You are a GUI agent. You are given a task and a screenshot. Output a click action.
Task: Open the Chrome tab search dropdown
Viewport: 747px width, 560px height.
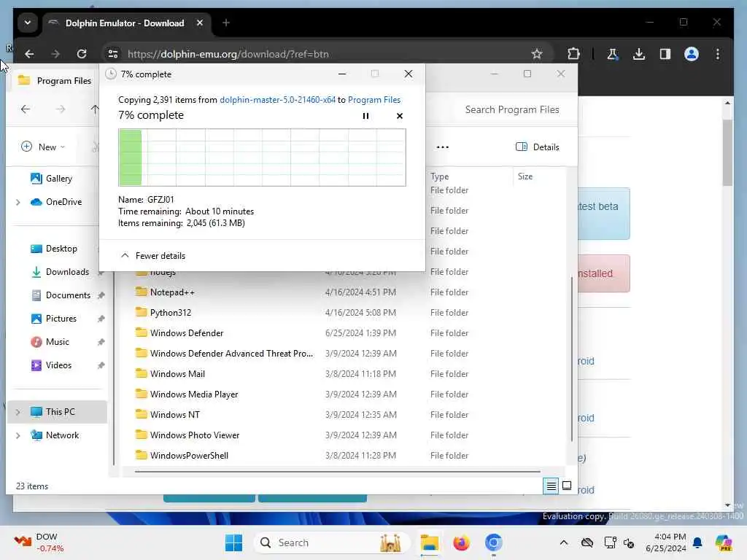28,23
